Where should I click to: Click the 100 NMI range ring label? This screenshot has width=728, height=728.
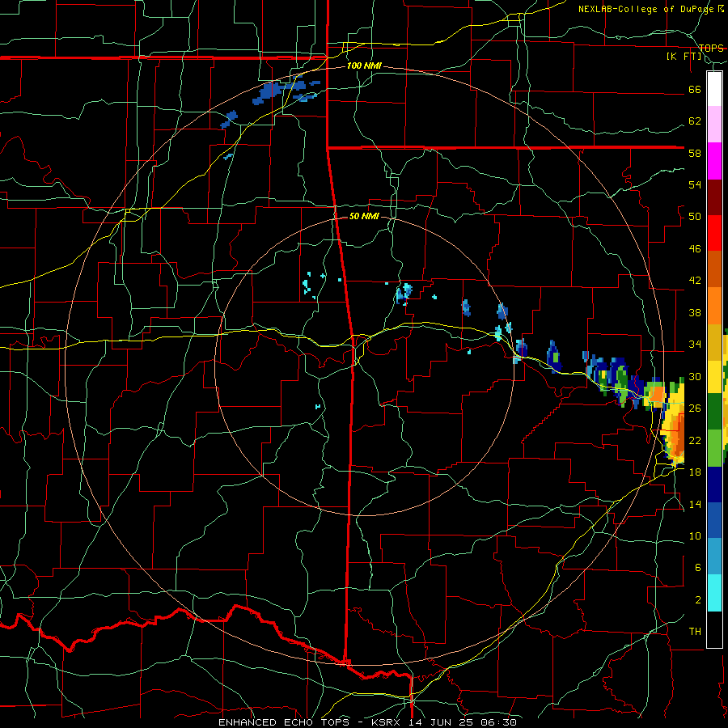[x=364, y=66]
